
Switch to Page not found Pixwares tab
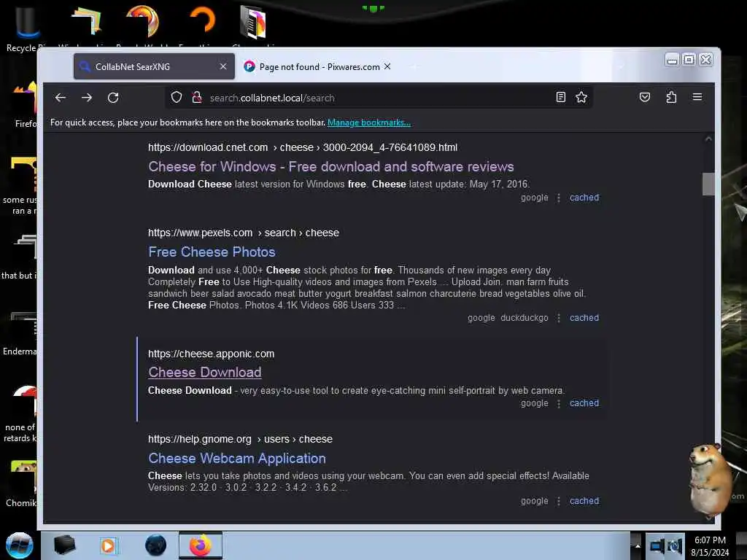tap(320, 66)
